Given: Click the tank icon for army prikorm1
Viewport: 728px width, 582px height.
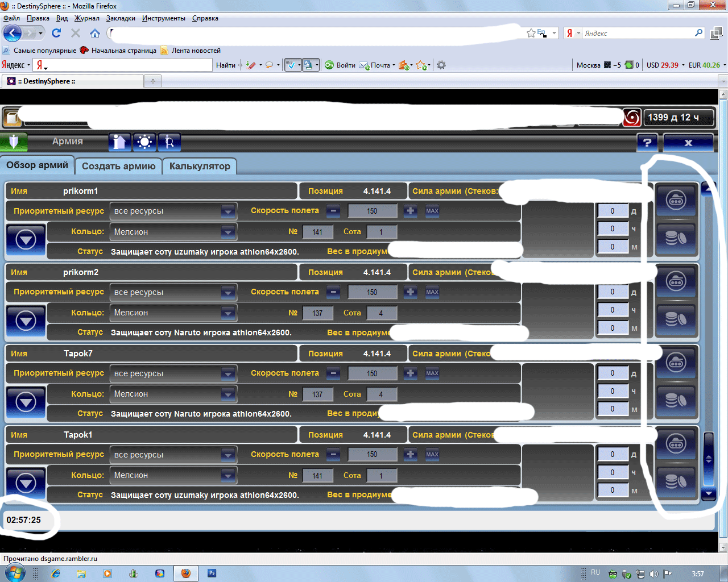Looking at the screenshot, I should (x=676, y=200).
